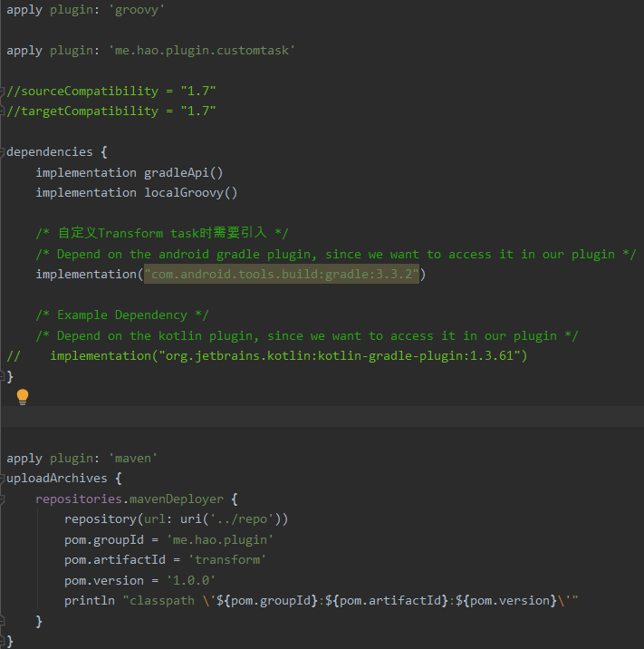Image resolution: width=644 pixels, height=649 pixels.
Task: Click uploadArchives keyword
Action: tap(57, 479)
